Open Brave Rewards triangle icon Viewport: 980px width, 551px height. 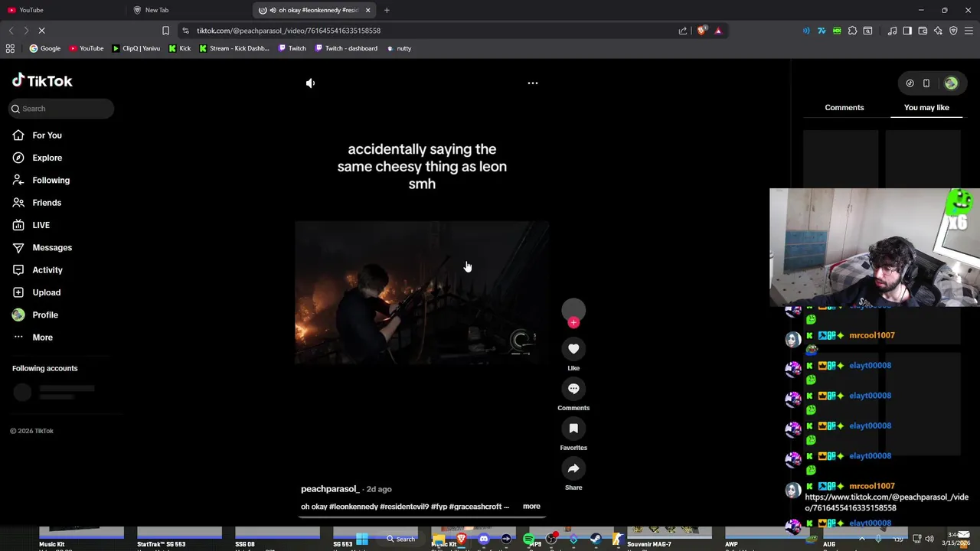(718, 31)
